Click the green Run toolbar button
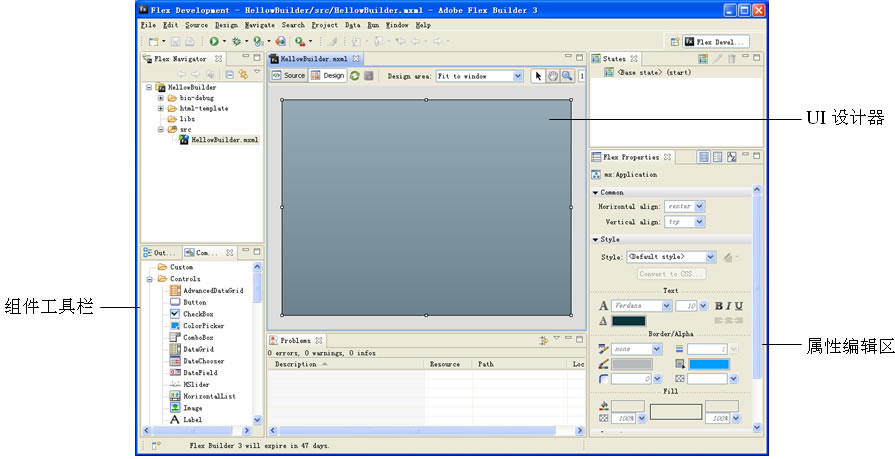Image resolution: width=895 pixels, height=459 pixels. tap(214, 41)
